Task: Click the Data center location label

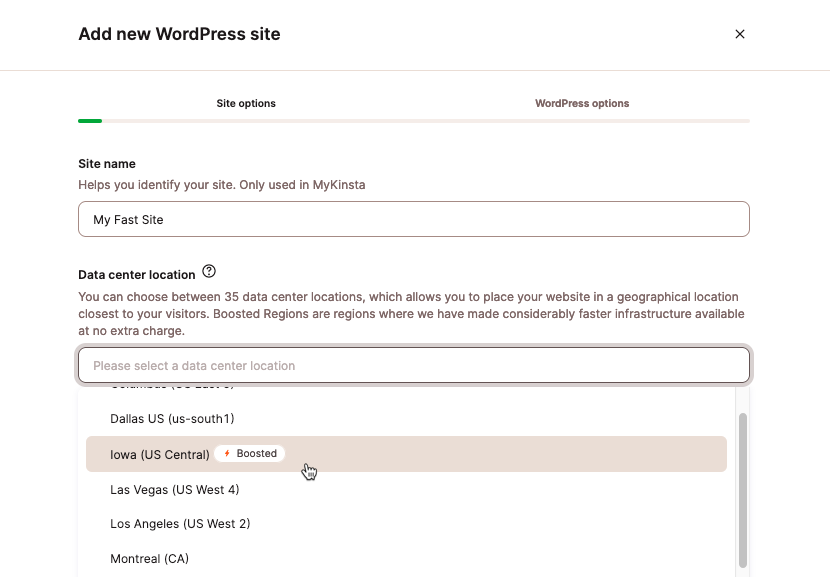Action: click(136, 274)
